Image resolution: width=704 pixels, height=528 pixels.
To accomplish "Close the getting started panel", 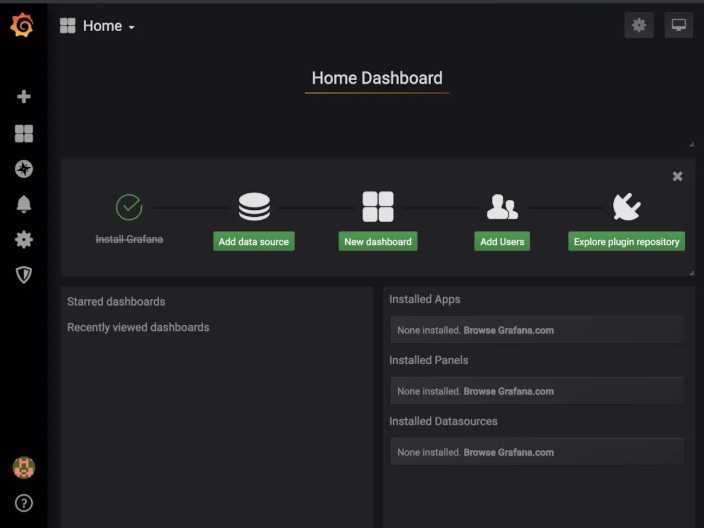I will click(678, 176).
